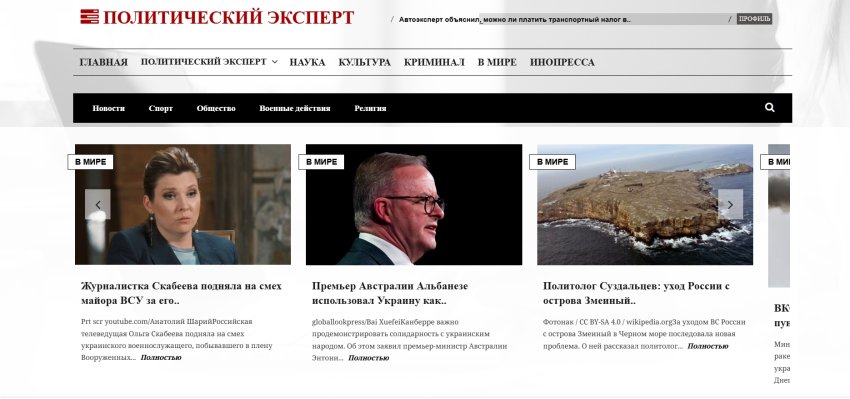This screenshot has width=850, height=399.
Task: Expand the Политический эксперт dropdown chevron
Action: tap(274, 62)
